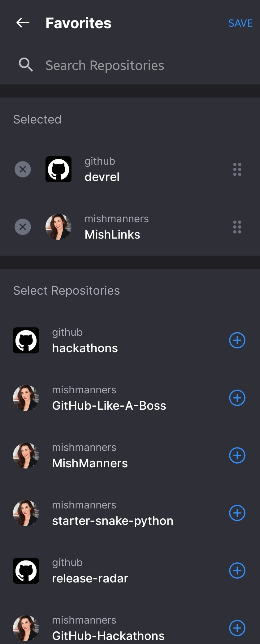This screenshot has height=644, width=260.
Task: Add GitHub-Like-A-Boss to favorites
Action: pyautogui.click(x=237, y=398)
